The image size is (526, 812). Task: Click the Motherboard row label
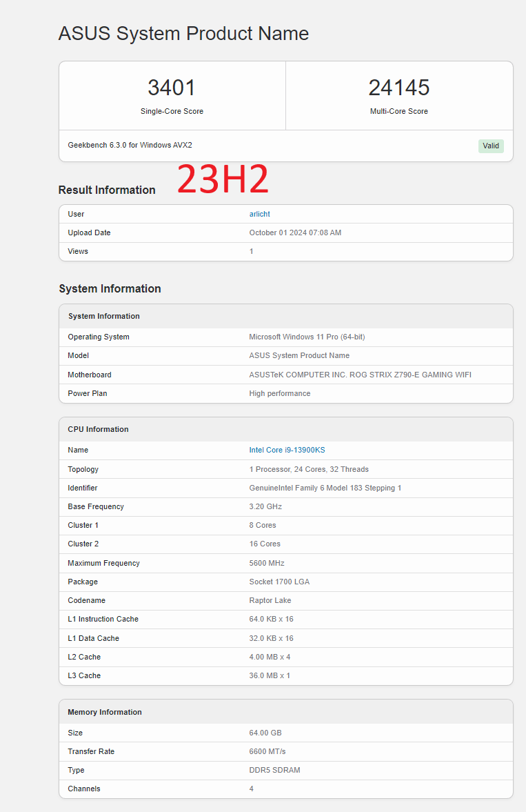[90, 375]
